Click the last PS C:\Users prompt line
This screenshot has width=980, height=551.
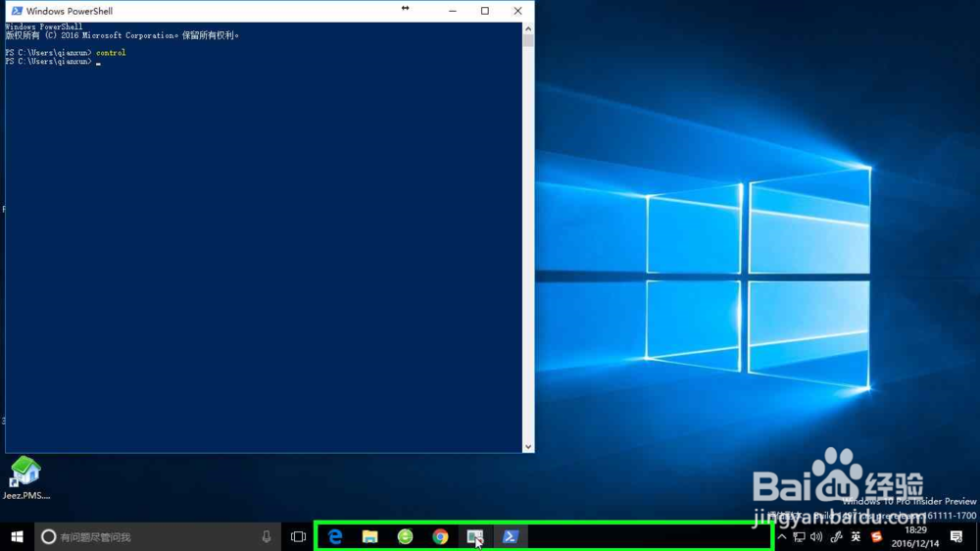coord(53,62)
